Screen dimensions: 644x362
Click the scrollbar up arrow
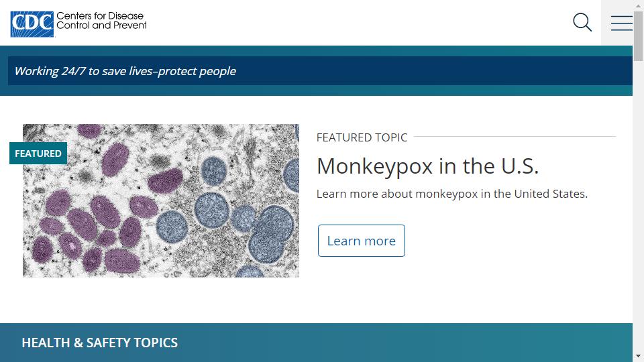click(x=638, y=5)
